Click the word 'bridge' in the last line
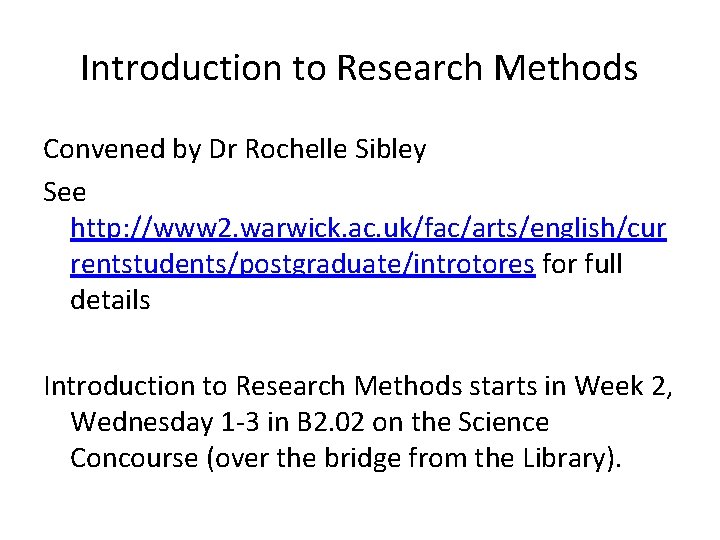This screenshot has width=720, height=540. pyautogui.click(x=362, y=459)
